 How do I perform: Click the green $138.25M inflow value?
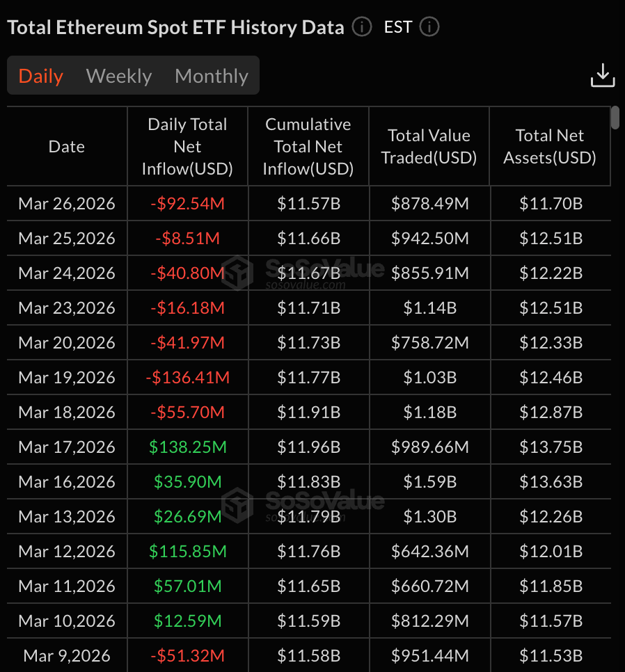point(187,447)
